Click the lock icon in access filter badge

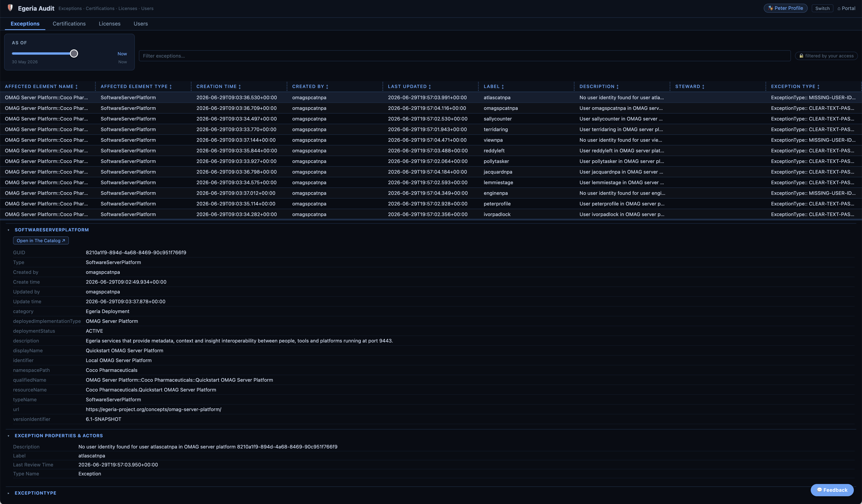[x=801, y=56]
